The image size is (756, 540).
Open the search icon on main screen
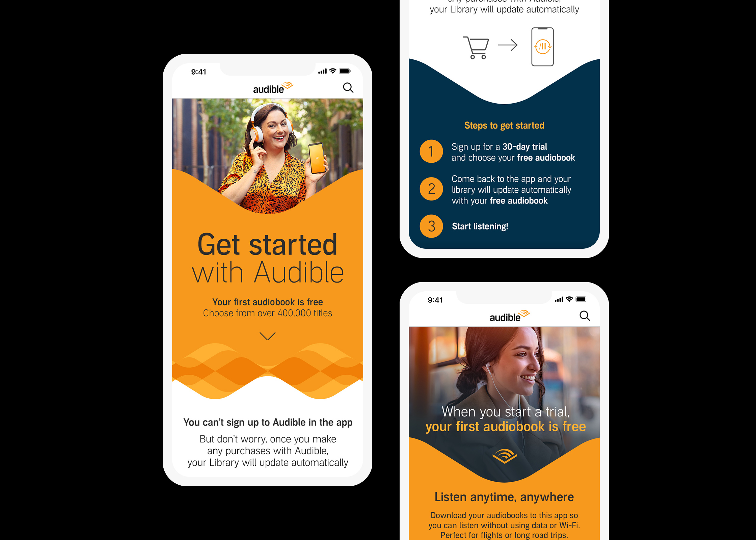pyautogui.click(x=349, y=88)
